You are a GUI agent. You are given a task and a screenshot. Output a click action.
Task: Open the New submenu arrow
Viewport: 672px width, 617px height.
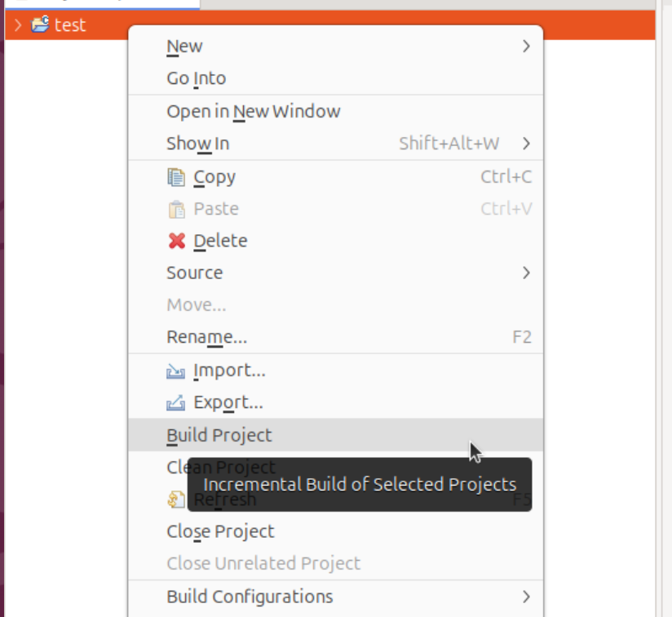(x=526, y=47)
